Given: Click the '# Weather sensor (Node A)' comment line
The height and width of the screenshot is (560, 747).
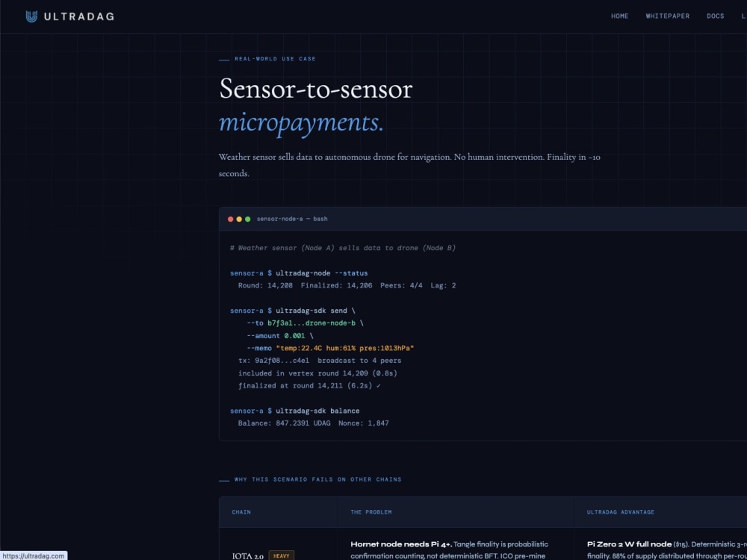Looking at the screenshot, I should coord(343,248).
